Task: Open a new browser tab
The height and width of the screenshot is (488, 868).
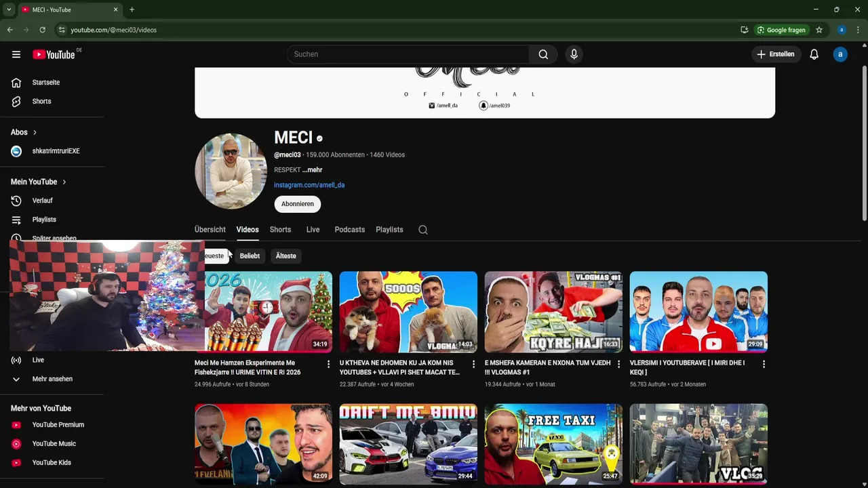Action: (132, 9)
